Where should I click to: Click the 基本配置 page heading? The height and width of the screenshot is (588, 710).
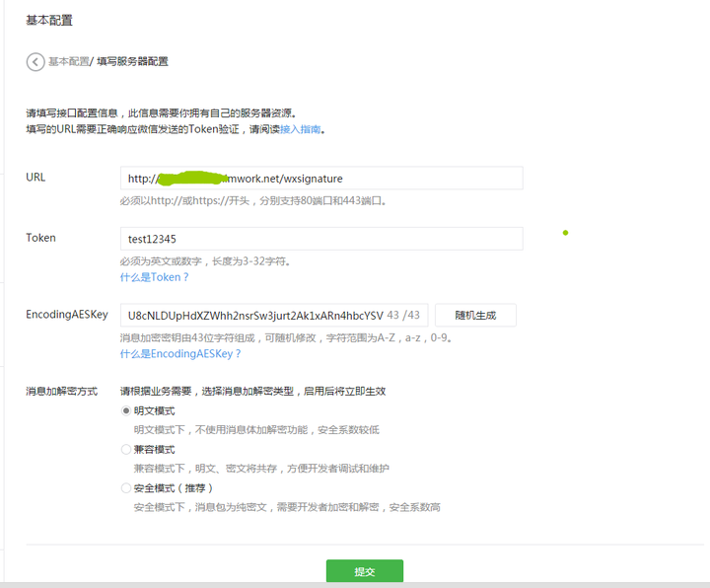click(x=49, y=21)
